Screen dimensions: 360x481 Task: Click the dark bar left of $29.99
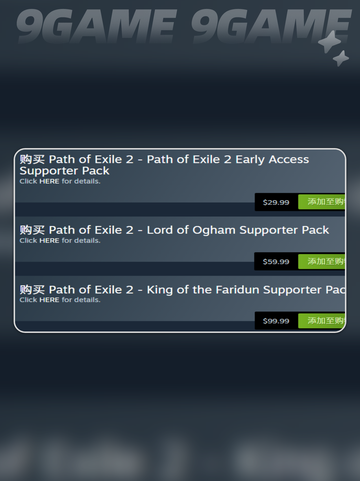135,208
